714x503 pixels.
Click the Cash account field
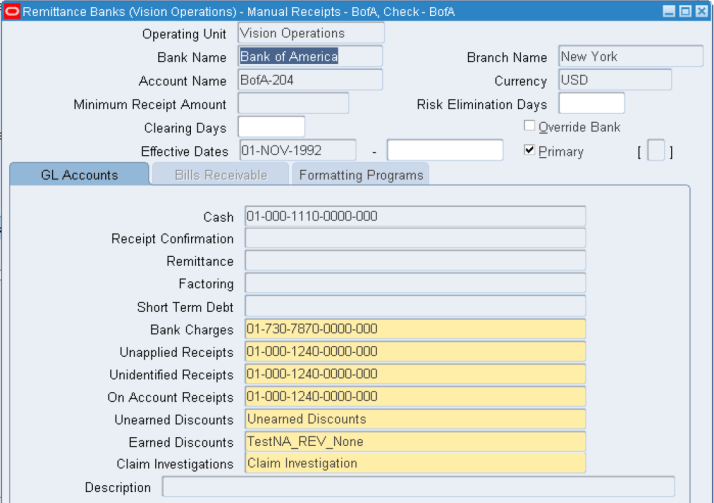point(414,217)
